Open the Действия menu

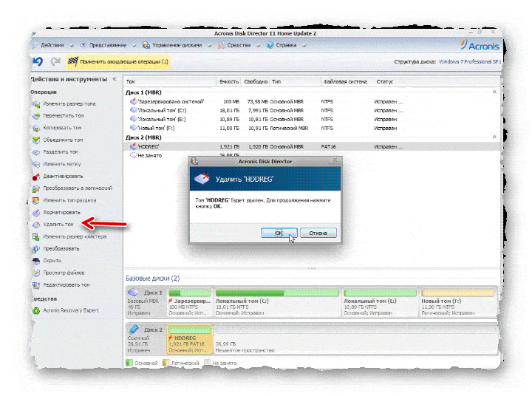[52, 45]
